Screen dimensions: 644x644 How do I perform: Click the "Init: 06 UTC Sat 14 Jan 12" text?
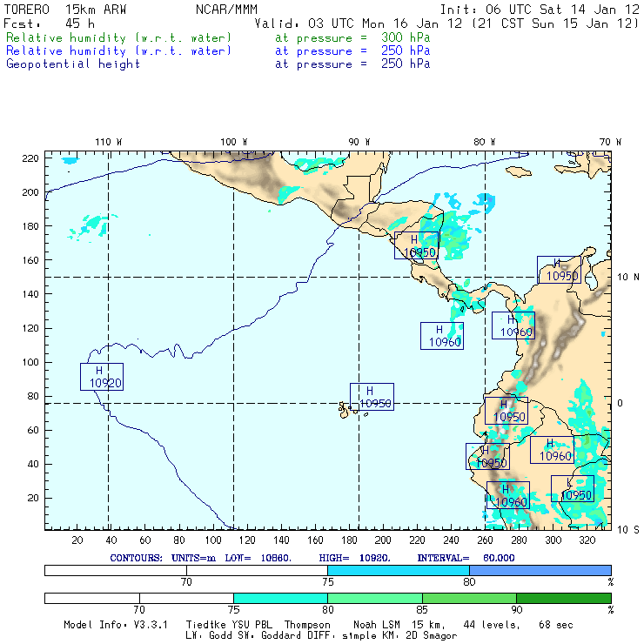pos(540,10)
